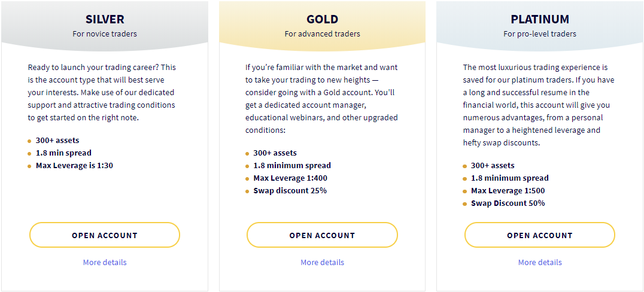This screenshot has height=292, width=644.
Task: Open More details under the Gold account
Action: click(322, 262)
